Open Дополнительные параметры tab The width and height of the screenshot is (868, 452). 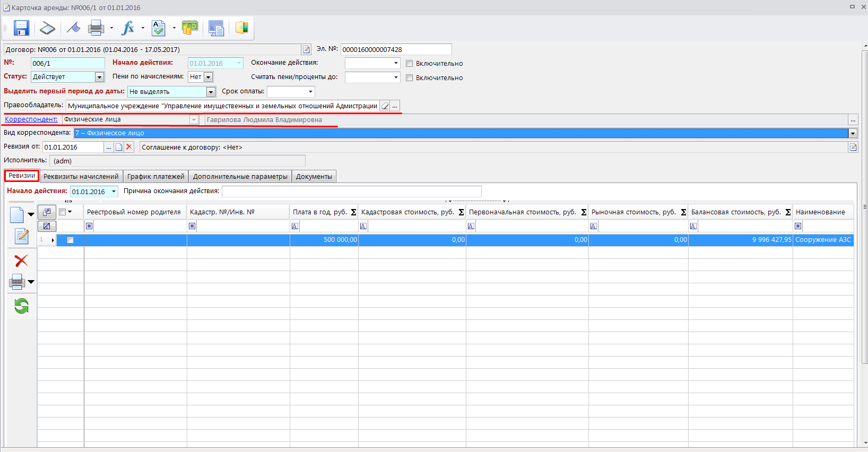pyautogui.click(x=240, y=177)
